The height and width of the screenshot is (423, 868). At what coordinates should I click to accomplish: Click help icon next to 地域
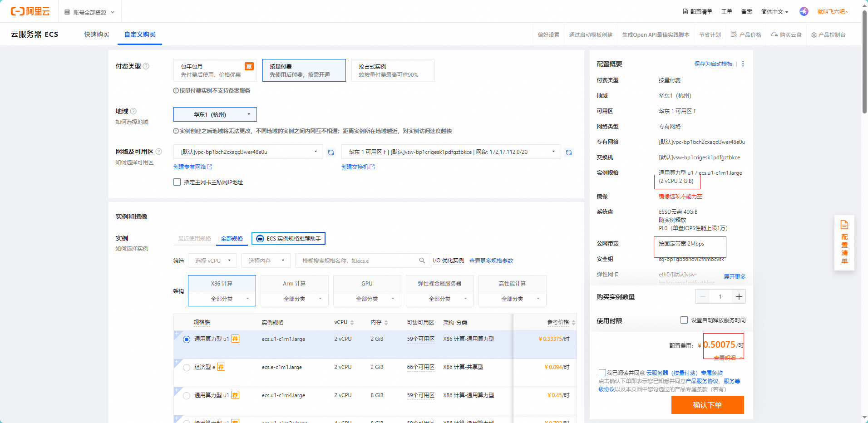pyautogui.click(x=133, y=111)
